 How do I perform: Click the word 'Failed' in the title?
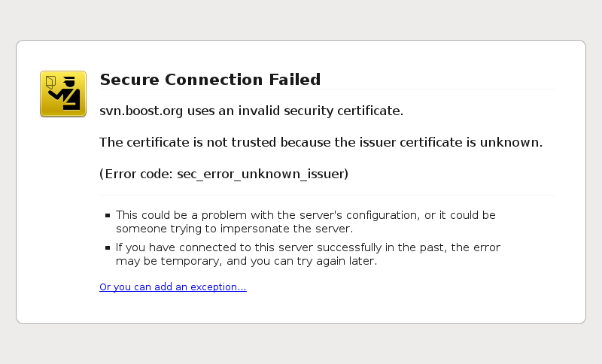pos(295,80)
